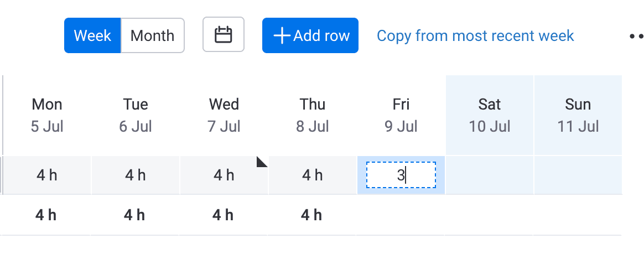Click the plus icon in Add row
Viewport: 644px width, 259px height.
(x=282, y=36)
